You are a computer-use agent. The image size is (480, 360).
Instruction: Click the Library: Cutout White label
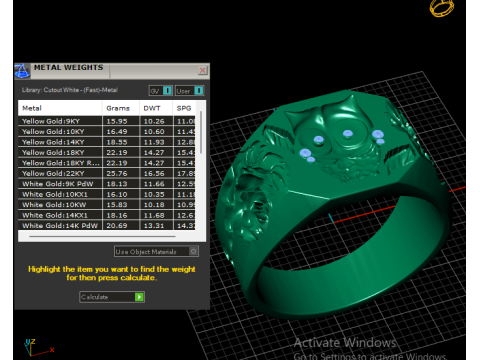pos(70,90)
